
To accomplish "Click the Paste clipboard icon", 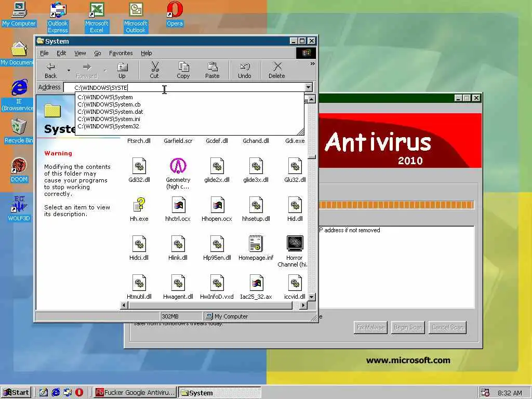I will (212, 66).
